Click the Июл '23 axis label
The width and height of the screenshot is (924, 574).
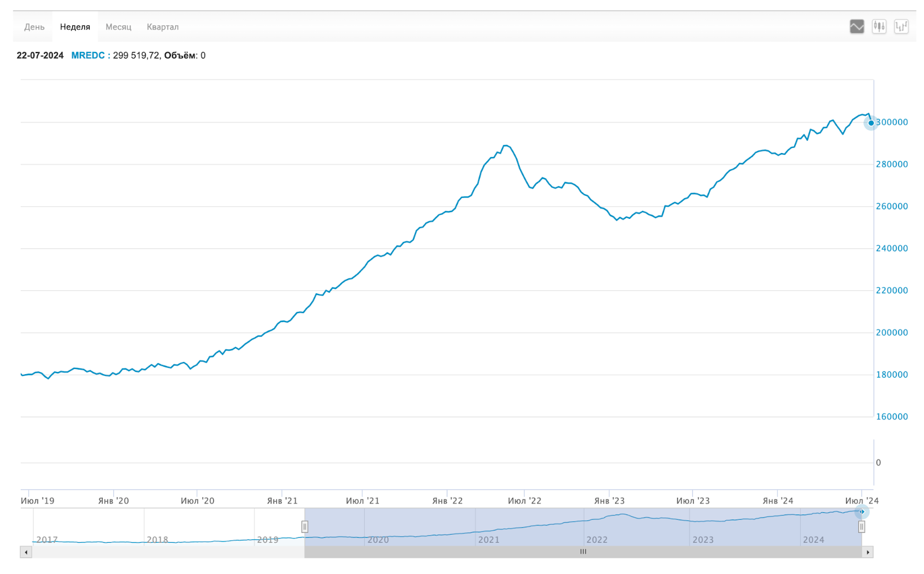(693, 501)
